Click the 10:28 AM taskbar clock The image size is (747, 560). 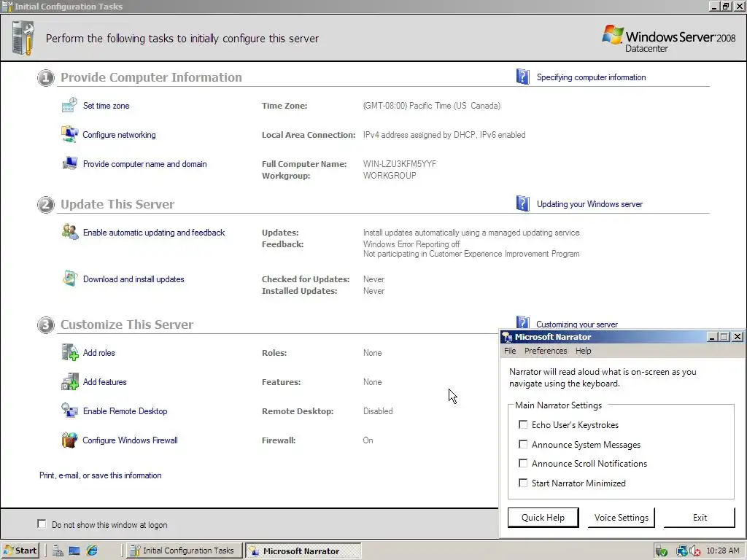pyautogui.click(x=723, y=551)
